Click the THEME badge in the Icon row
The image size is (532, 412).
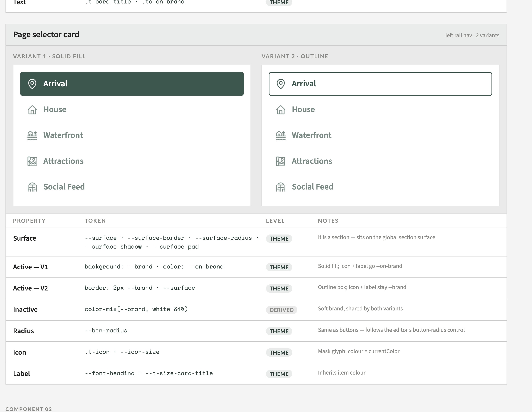279,353
